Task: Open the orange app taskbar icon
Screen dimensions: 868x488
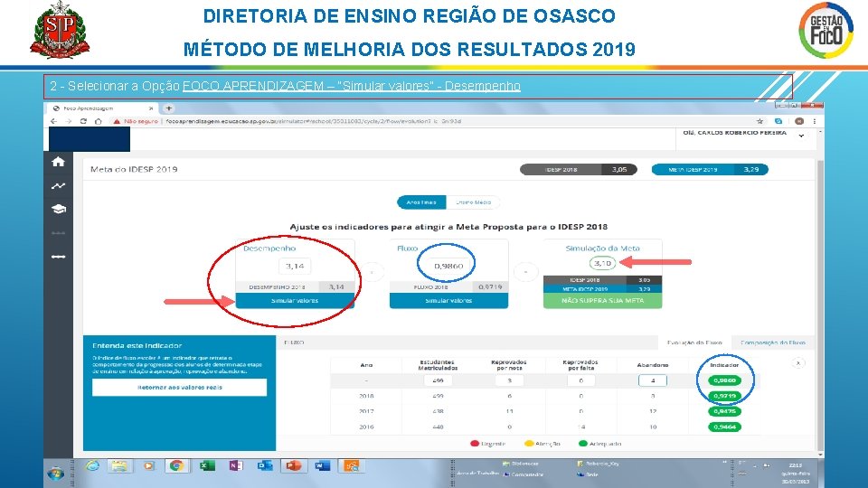Action: coord(351,466)
